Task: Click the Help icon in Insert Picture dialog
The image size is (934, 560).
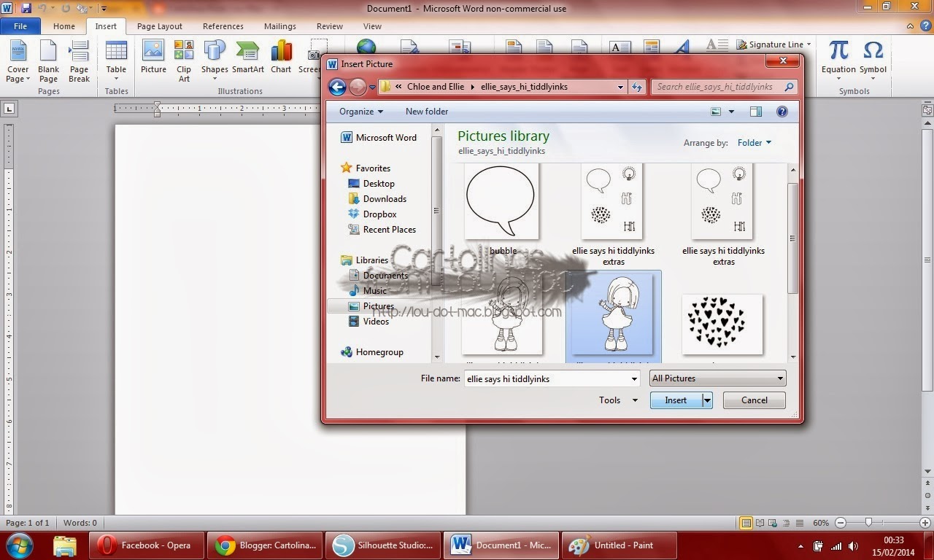Action: [782, 112]
